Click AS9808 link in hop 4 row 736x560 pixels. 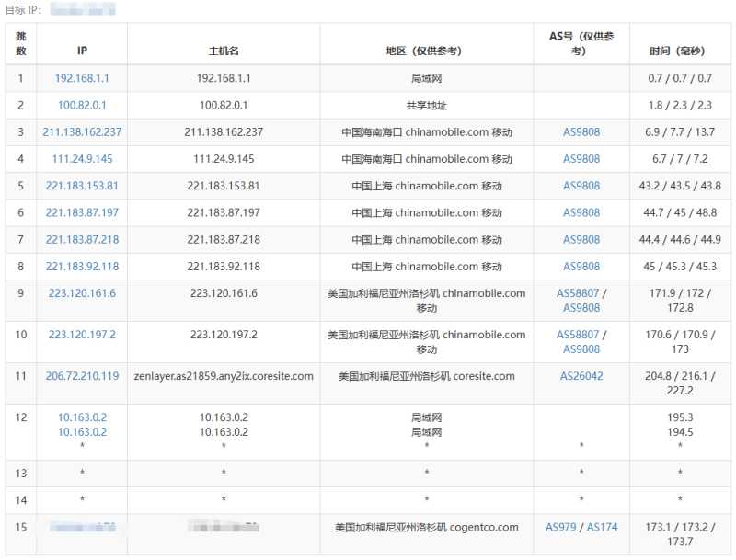[x=581, y=159]
